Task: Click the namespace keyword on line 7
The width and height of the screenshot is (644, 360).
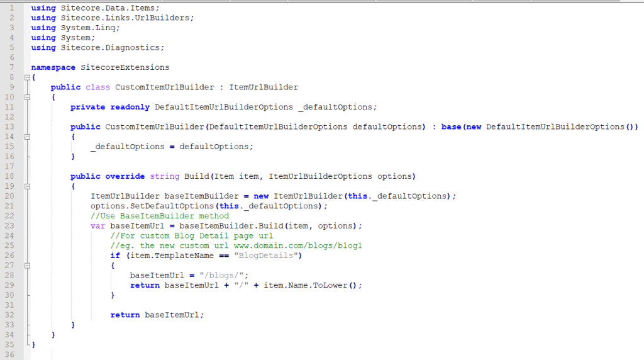Action: tap(53, 67)
